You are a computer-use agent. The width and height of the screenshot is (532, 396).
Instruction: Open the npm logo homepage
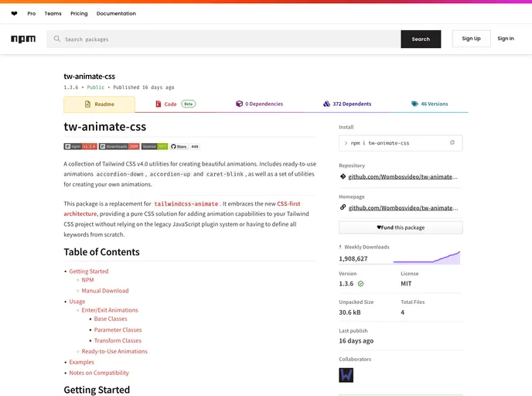pyautogui.click(x=23, y=39)
